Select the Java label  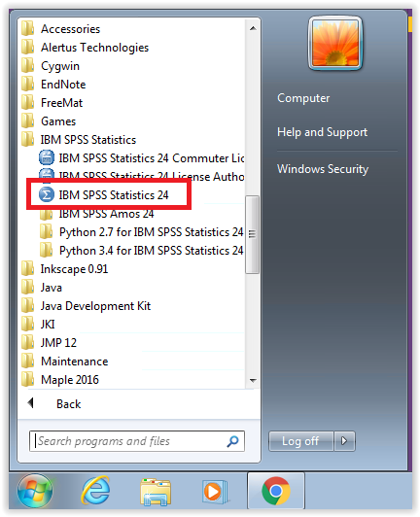52,288
